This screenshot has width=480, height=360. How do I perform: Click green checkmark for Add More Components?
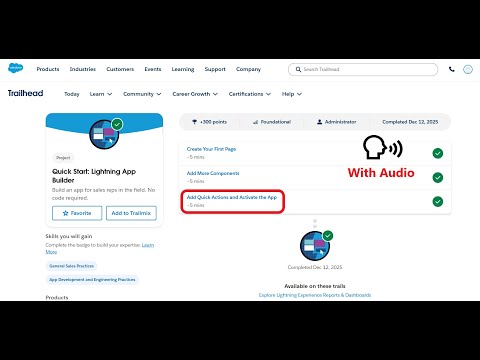point(438,177)
